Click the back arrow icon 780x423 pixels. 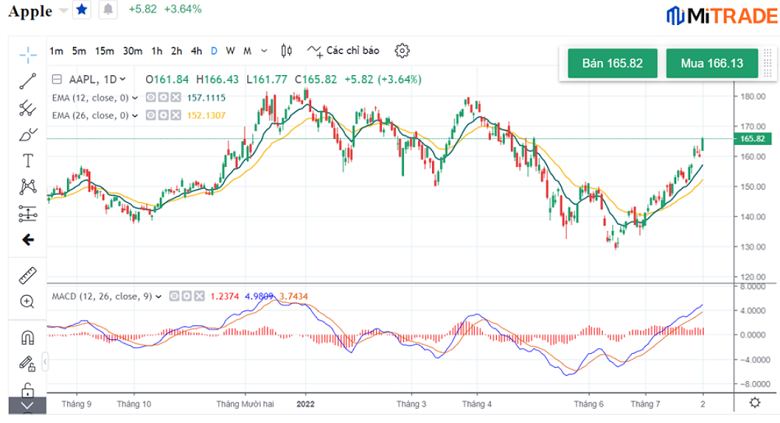(28, 240)
